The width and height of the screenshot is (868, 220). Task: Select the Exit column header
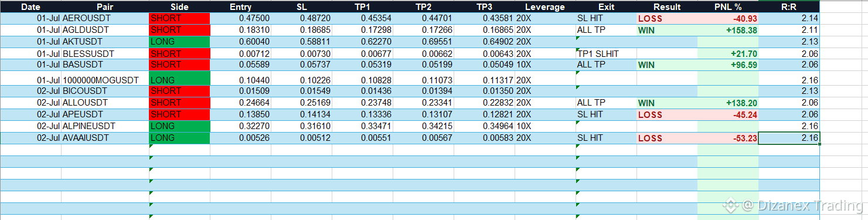[x=606, y=7]
